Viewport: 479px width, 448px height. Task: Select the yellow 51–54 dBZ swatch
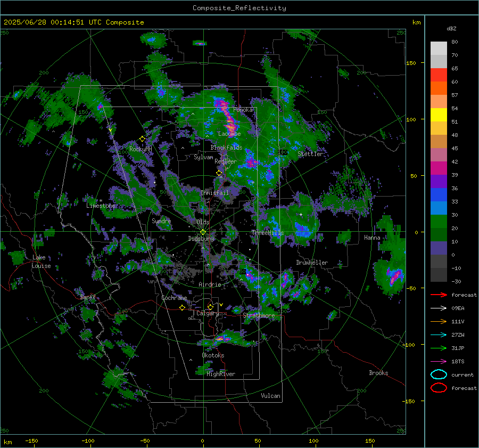[439, 115]
